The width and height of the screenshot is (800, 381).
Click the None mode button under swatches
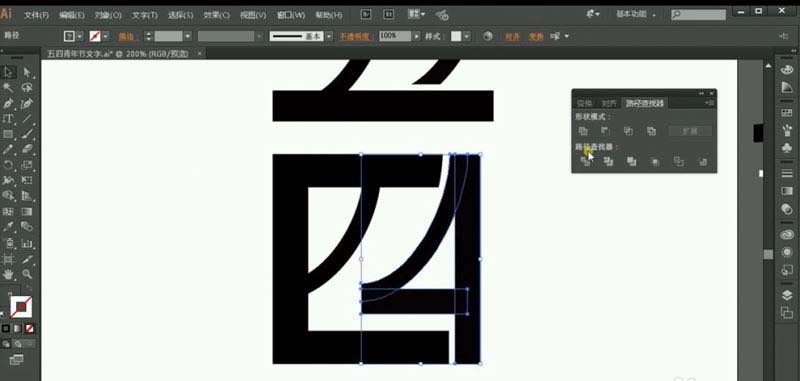tap(30, 328)
